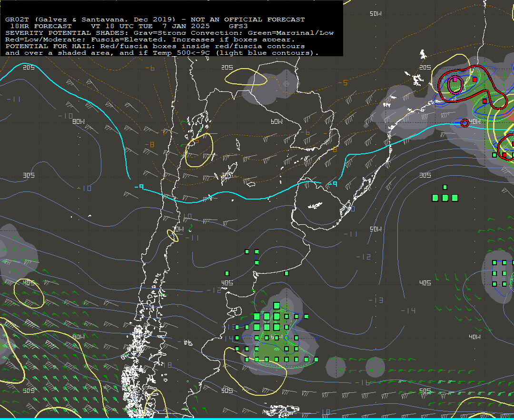Click the fuchsia box inside the fuchsia contour
Viewport: 514px width, 420px height.
pos(455,80)
